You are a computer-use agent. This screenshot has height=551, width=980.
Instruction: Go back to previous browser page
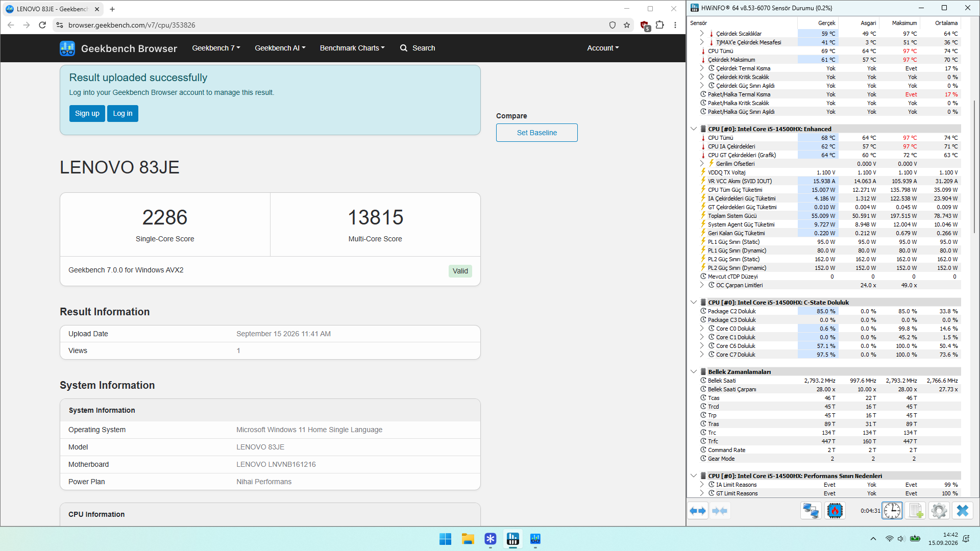11,25
